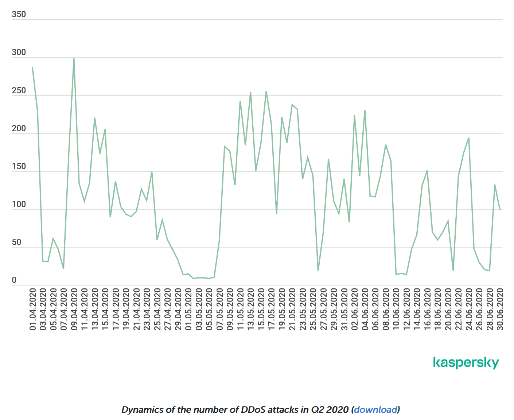
Task: Select the 30.06.2020 x-axis date label
Action: [500, 309]
